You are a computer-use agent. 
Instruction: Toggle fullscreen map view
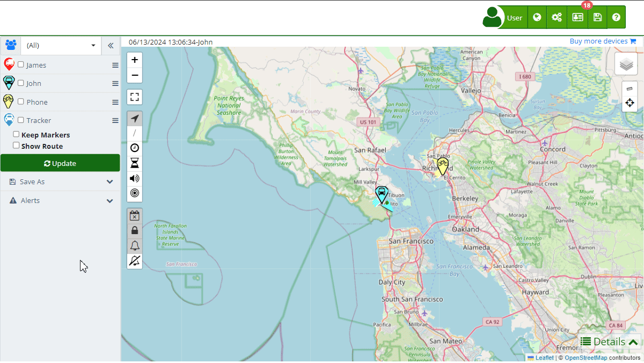coord(135,97)
